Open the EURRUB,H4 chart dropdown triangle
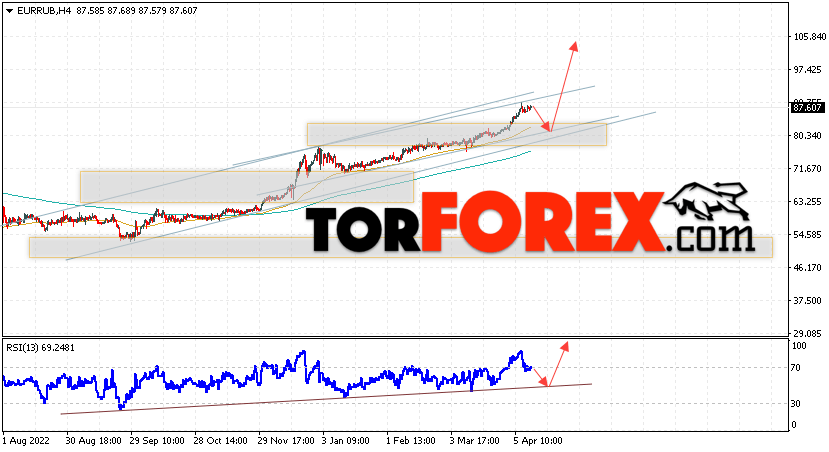Screen dimensions: 829x452 10,11
